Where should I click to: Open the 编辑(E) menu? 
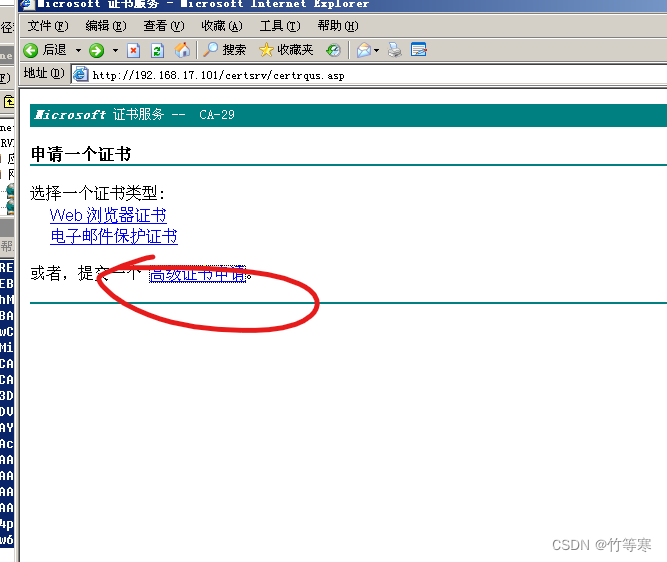click(105, 26)
